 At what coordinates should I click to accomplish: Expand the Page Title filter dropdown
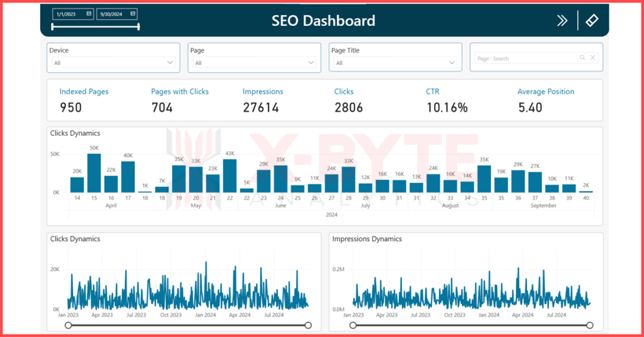[x=452, y=63]
